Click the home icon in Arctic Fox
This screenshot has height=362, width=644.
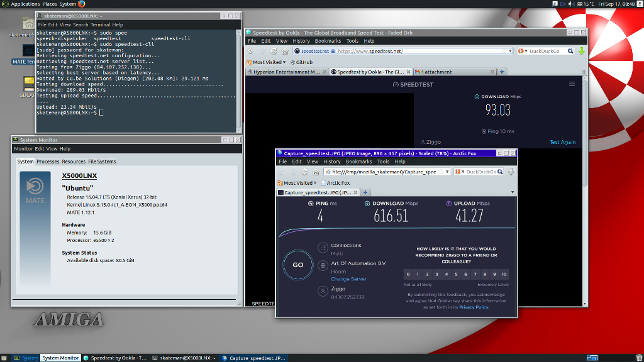pos(316,172)
